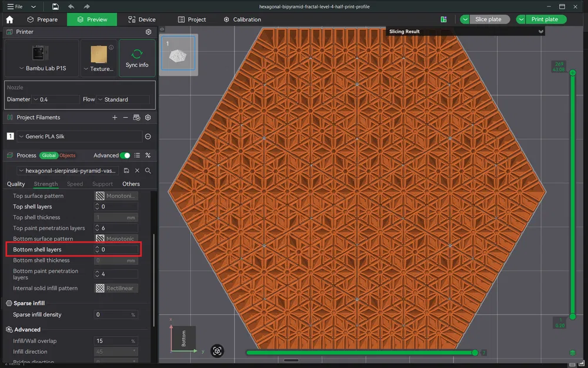The width and height of the screenshot is (588, 368).
Task: Click the home icon in the toolbar
Action: [9, 19]
